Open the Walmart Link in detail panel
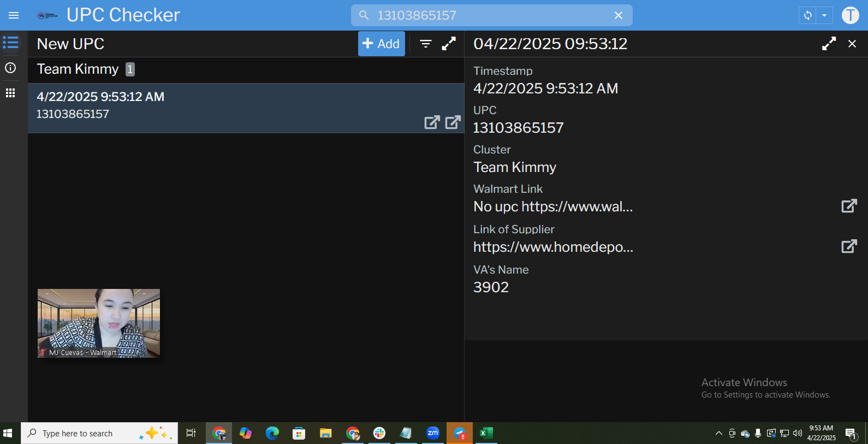Screen dimensions: 868x444 click(x=849, y=206)
